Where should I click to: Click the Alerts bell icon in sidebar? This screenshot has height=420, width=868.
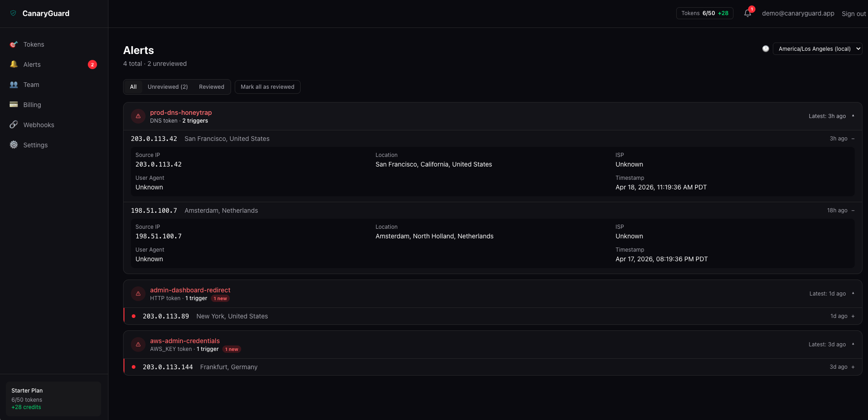click(x=14, y=65)
